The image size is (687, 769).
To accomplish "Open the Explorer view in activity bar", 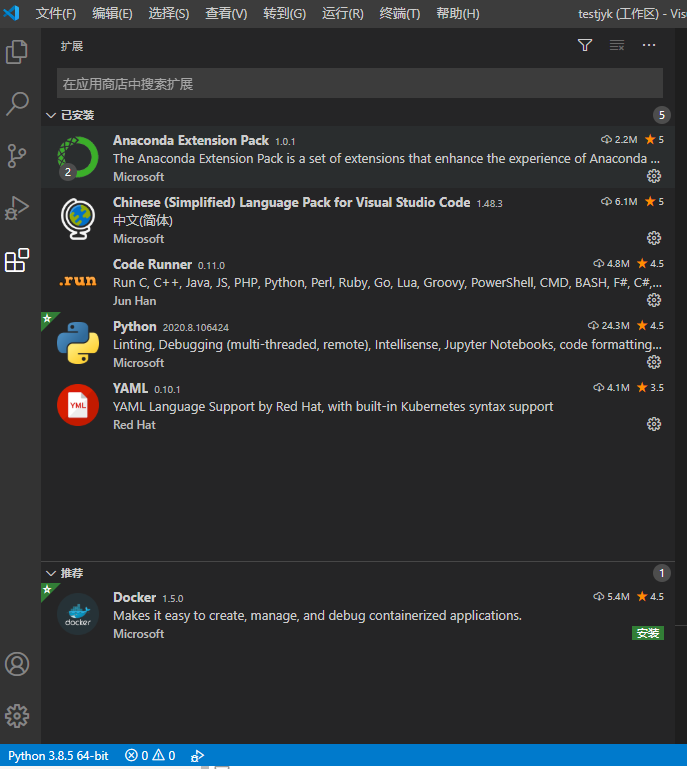I will pyautogui.click(x=17, y=52).
